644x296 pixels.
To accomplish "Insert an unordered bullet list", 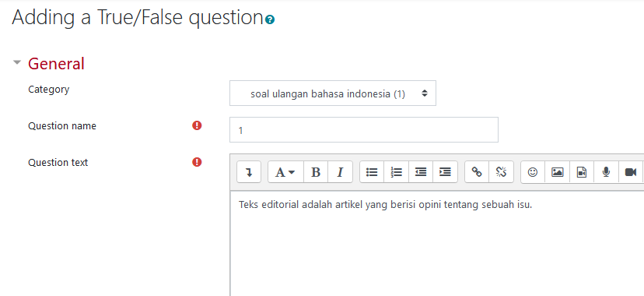I will pos(372,172).
